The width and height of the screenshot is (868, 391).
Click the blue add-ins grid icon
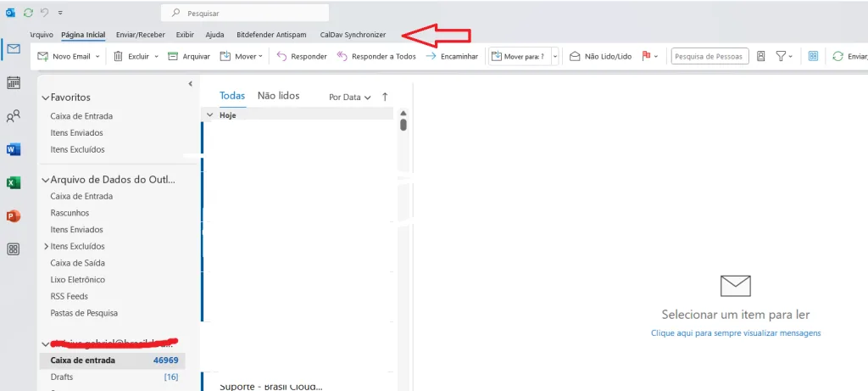coord(813,56)
